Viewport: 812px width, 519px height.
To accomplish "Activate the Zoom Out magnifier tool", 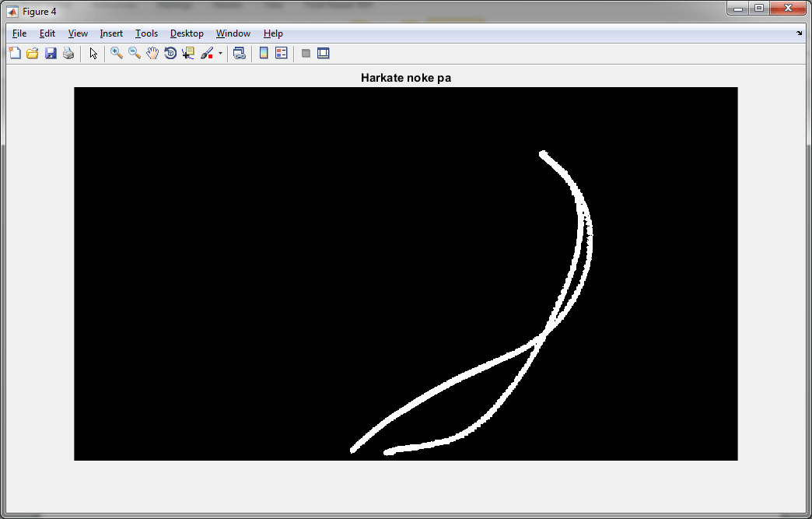I will click(135, 53).
